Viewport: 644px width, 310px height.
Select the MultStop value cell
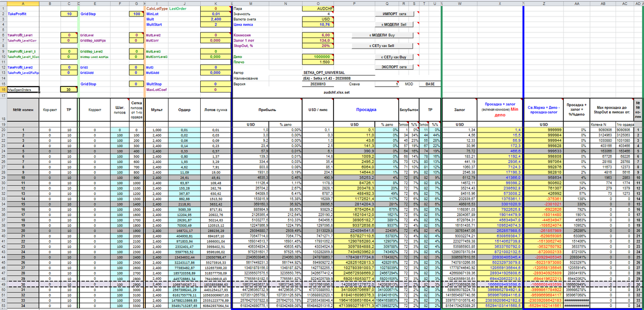pyautogui.click(x=215, y=84)
